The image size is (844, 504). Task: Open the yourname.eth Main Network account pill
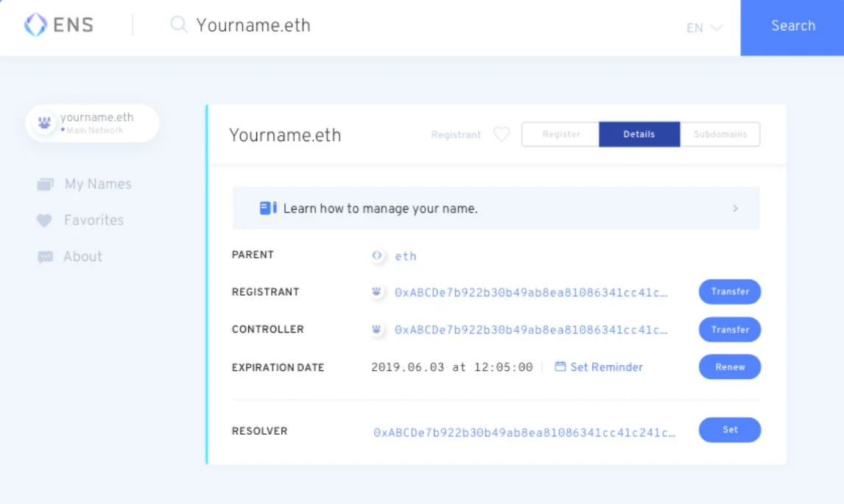coord(93,123)
